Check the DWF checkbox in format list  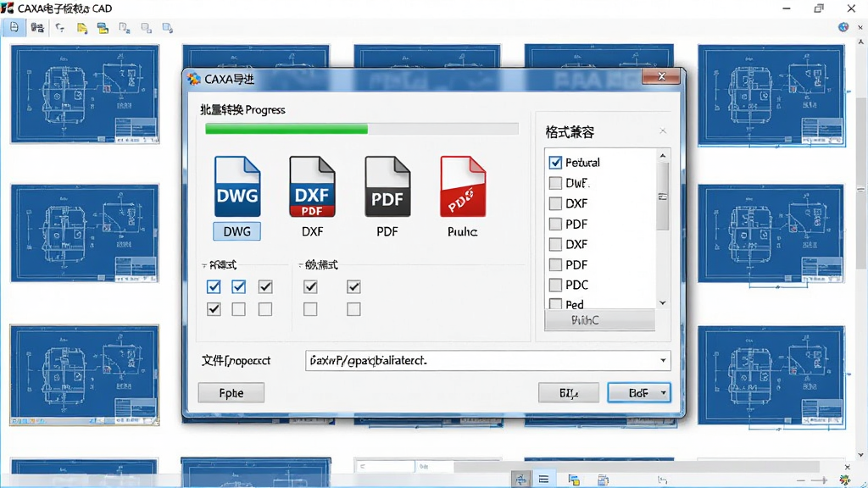(555, 183)
